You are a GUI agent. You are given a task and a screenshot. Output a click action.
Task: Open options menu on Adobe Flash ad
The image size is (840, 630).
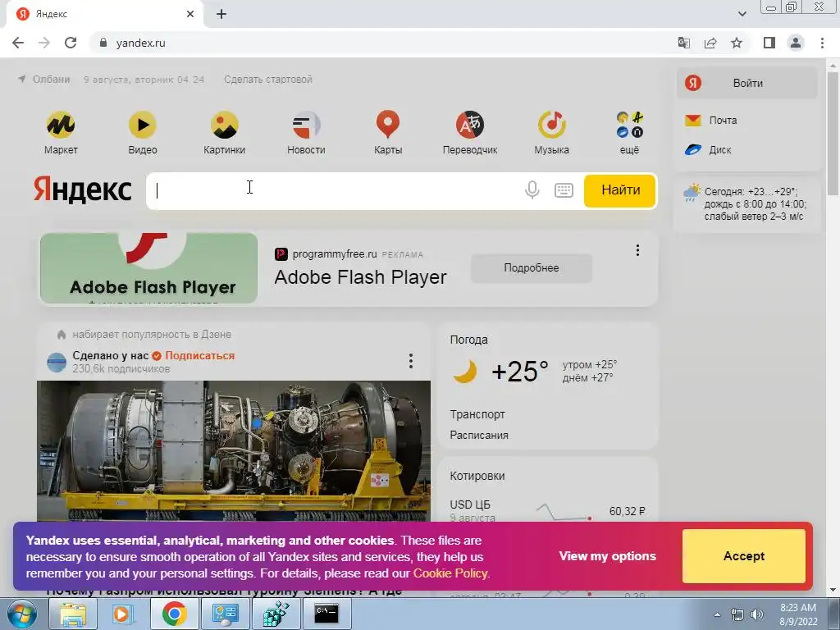tap(637, 250)
